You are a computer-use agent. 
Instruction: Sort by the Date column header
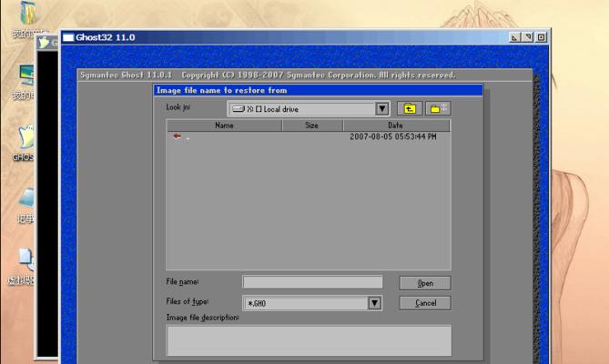tap(396, 126)
